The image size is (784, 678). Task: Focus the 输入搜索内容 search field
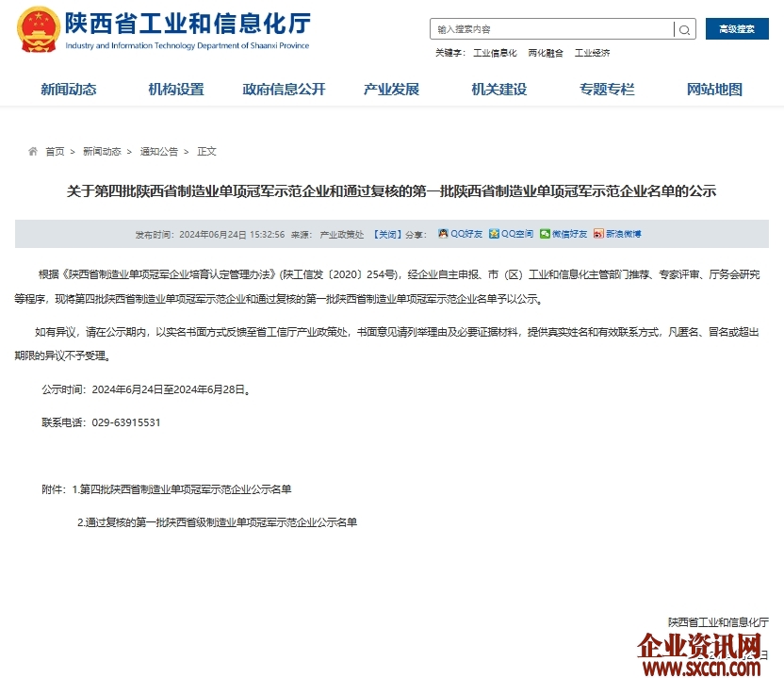[552, 29]
